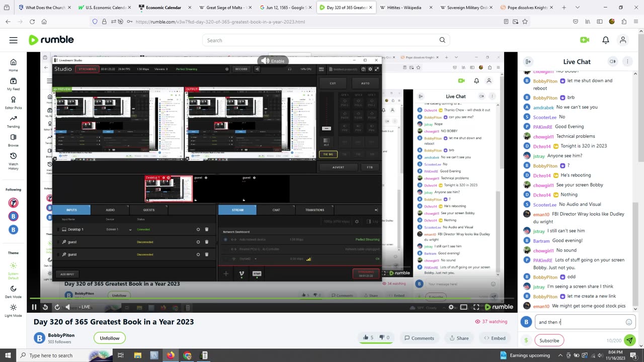The image size is (644, 362).
Task: Open Browse in sidebar
Action: tap(13, 140)
